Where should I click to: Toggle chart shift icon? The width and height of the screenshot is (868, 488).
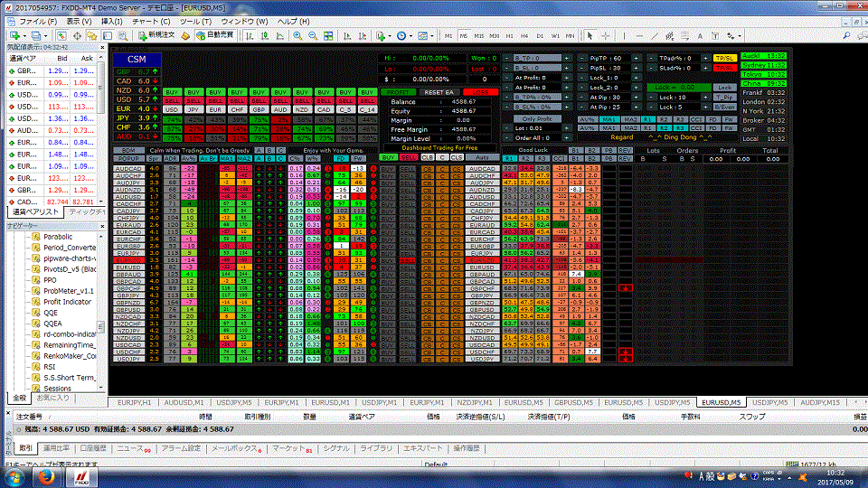click(363, 36)
